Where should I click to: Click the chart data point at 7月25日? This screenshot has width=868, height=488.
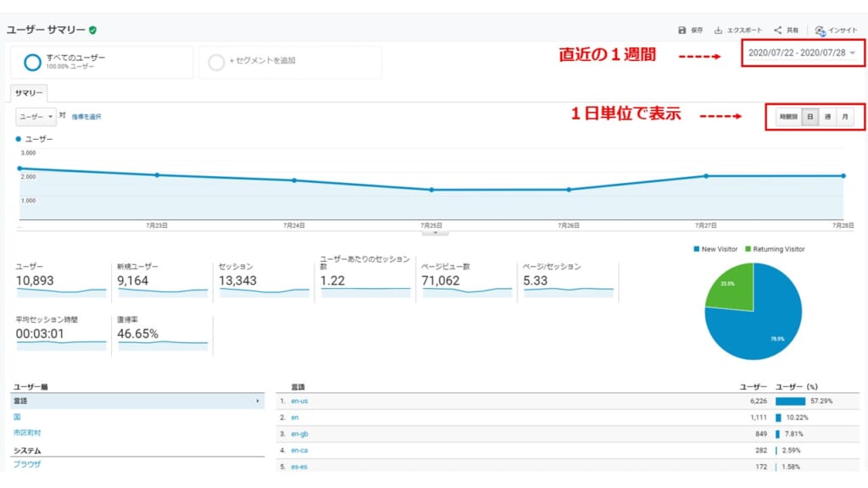(431, 190)
